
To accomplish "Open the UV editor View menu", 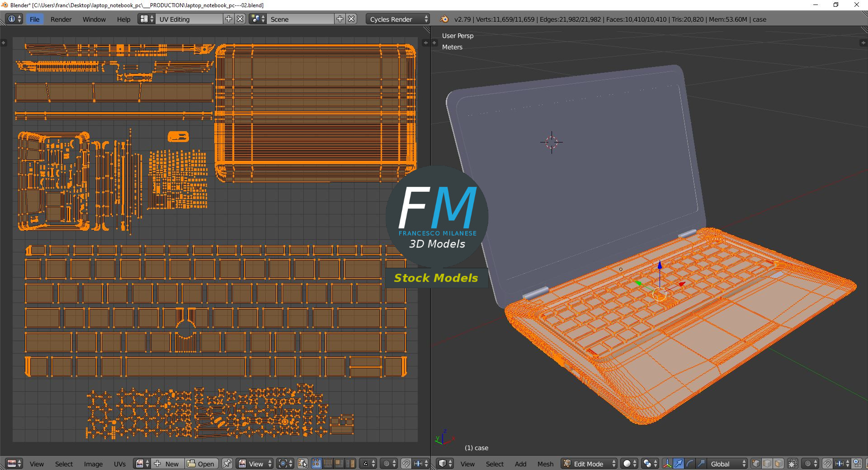I will (x=37, y=464).
